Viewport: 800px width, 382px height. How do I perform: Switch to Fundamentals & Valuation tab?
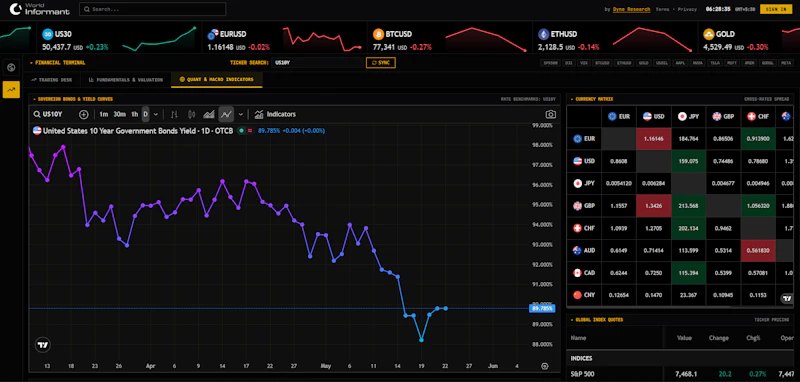(x=126, y=80)
